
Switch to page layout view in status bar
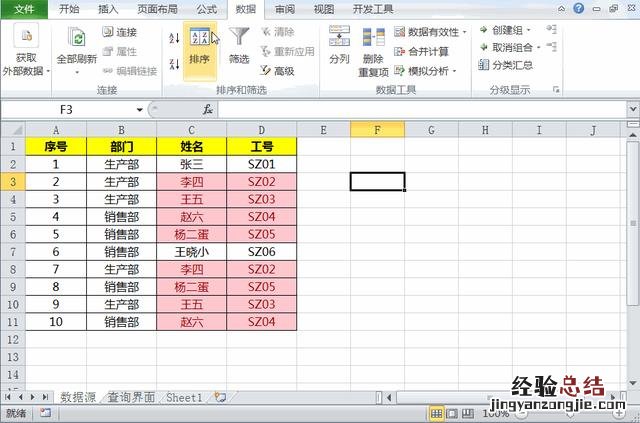(452, 414)
